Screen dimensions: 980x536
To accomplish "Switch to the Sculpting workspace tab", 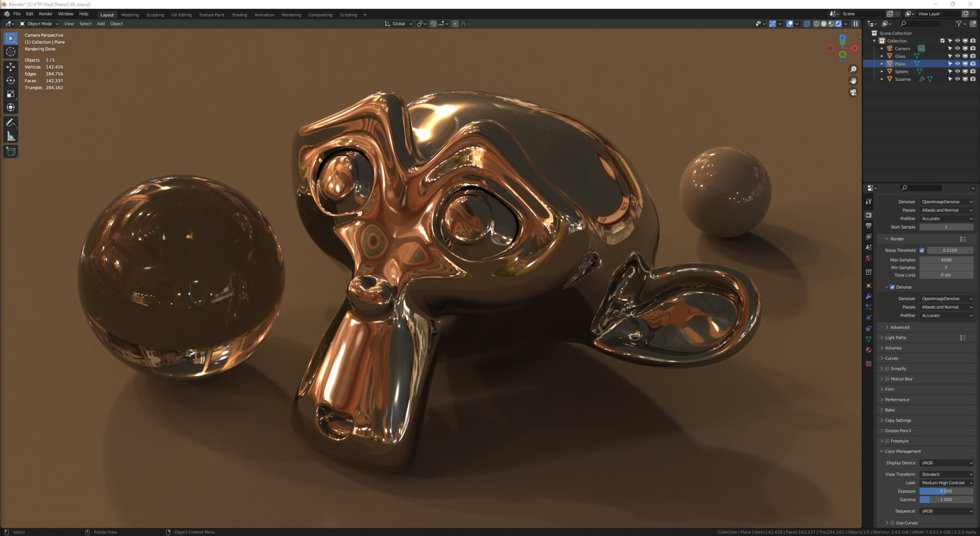I will (x=155, y=15).
